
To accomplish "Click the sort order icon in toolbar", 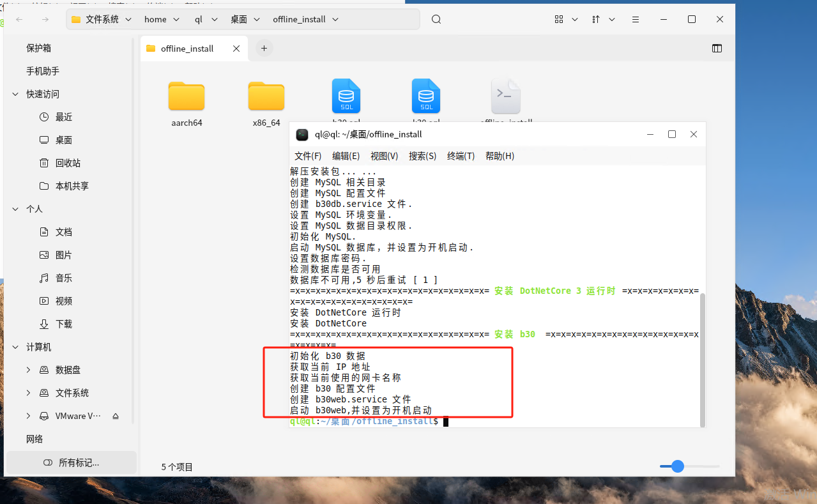I will pos(596,19).
